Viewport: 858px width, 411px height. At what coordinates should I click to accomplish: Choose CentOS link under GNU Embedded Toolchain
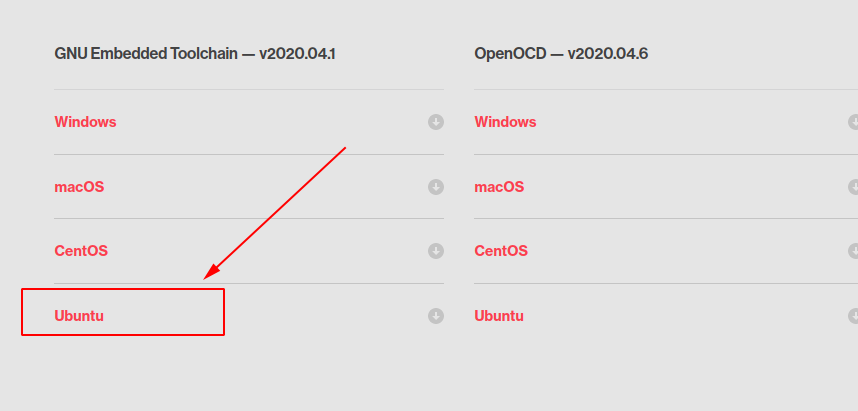click(x=81, y=251)
